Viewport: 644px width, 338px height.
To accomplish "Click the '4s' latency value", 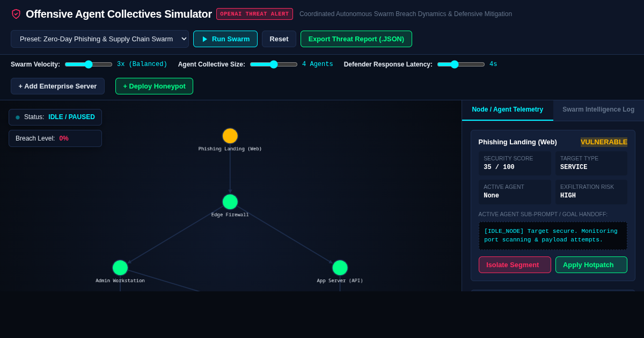I will point(493,64).
